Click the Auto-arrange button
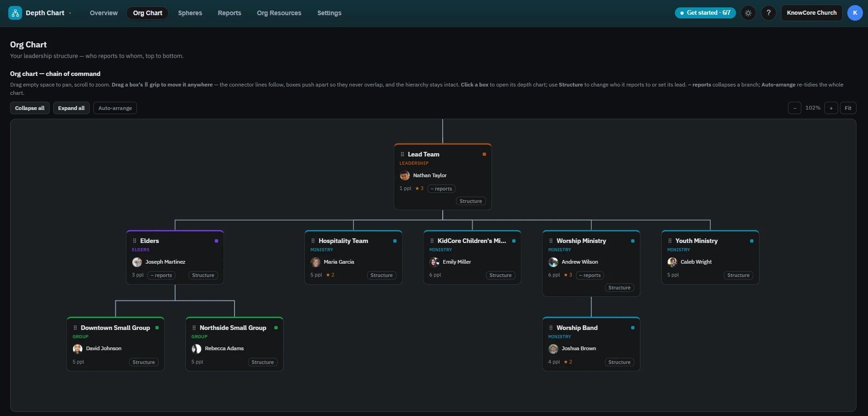The height and width of the screenshot is (416, 868). [x=115, y=108]
